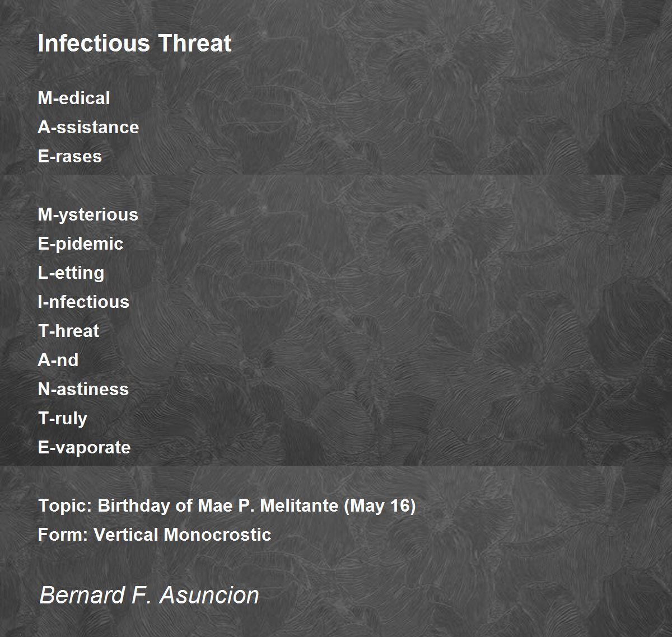Viewport: 672px width, 637px height.
Task: Select the M-ysterious line
Action: (x=88, y=215)
